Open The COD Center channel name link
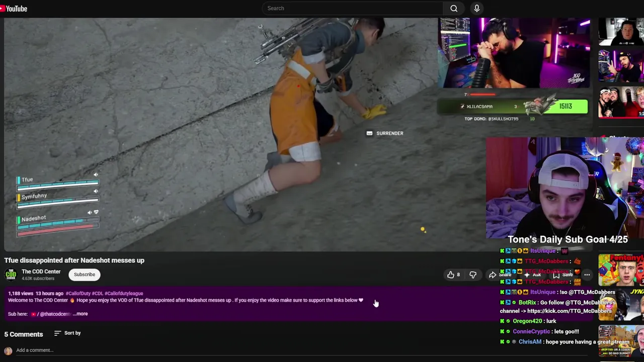644x362 pixels. 41,271
